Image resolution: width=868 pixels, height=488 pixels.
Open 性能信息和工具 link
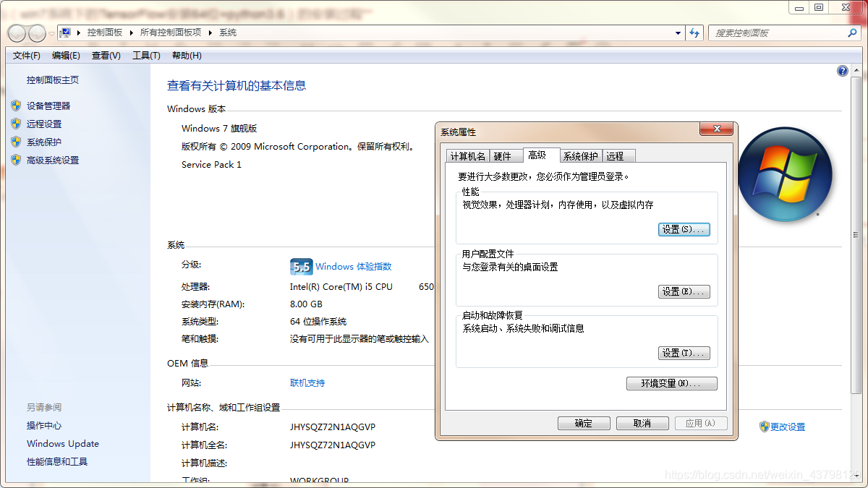57,461
